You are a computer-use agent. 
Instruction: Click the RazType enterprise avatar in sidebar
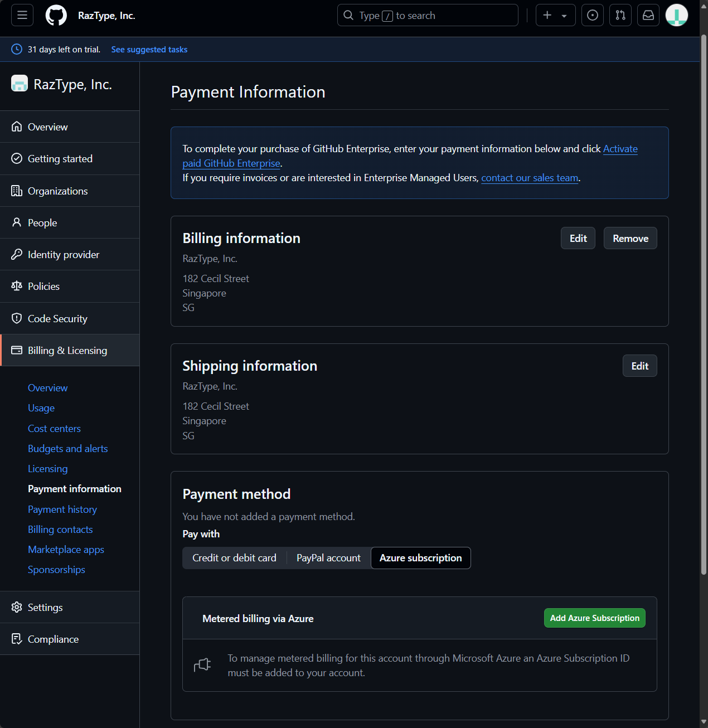20,84
